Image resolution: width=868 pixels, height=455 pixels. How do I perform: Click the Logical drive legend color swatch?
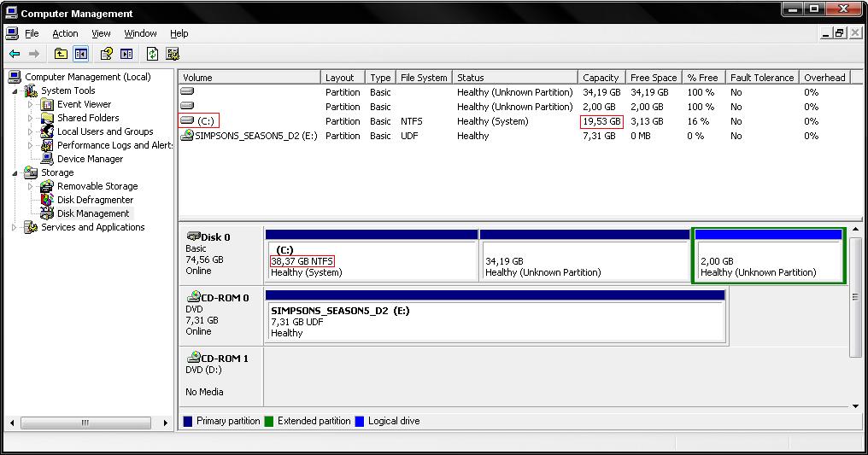[x=360, y=421]
